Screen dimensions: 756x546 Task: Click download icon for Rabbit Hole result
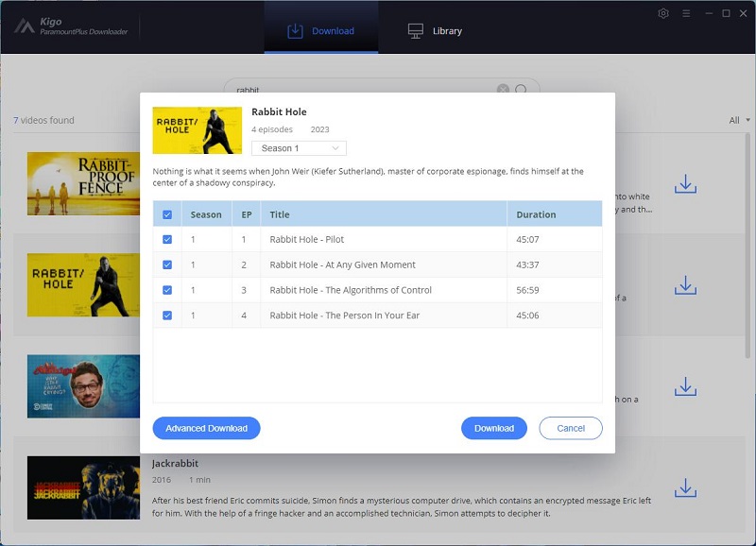(685, 285)
